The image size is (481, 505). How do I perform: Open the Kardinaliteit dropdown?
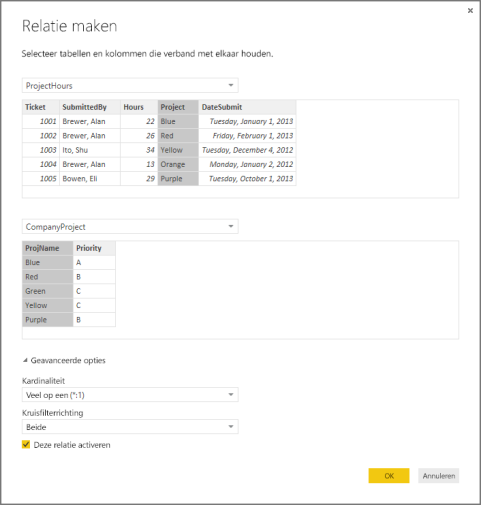click(130, 395)
